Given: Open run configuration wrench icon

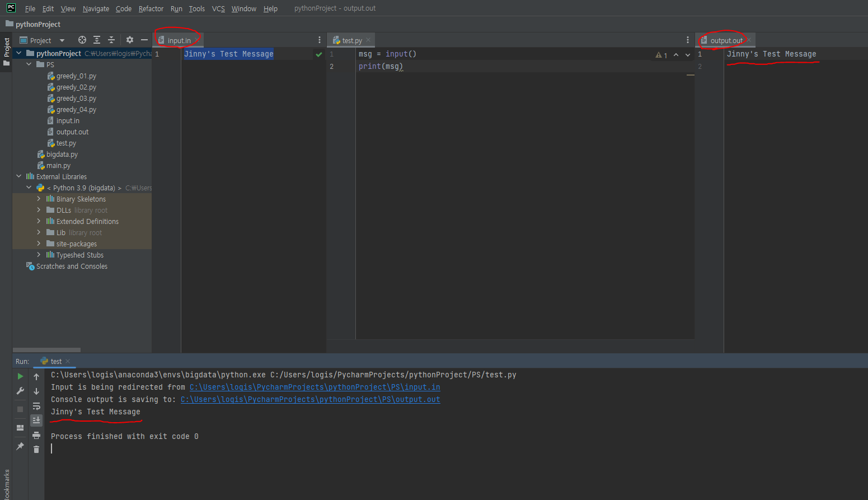Looking at the screenshot, I should (x=20, y=391).
